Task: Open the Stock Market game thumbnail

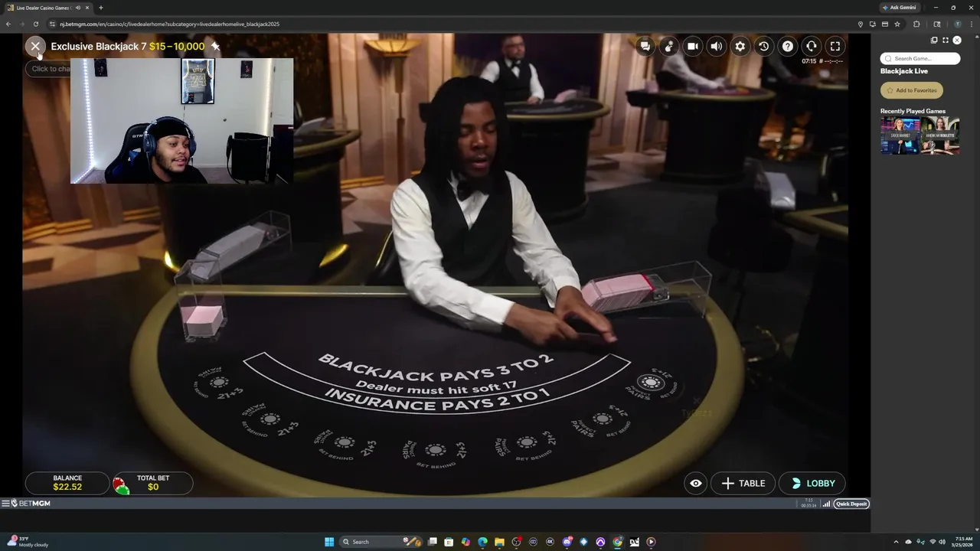Action: [x=900, y=136]
